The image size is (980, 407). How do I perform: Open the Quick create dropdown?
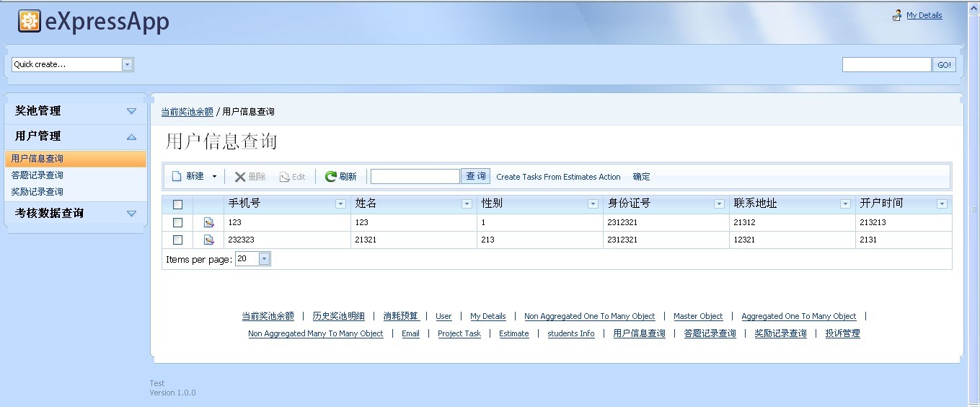tap(128, 65)
